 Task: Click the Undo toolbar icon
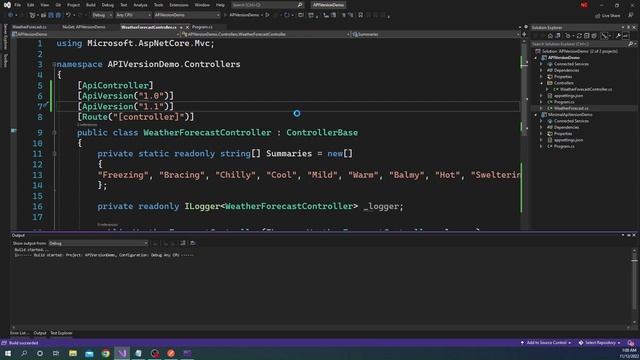(68, 15)
